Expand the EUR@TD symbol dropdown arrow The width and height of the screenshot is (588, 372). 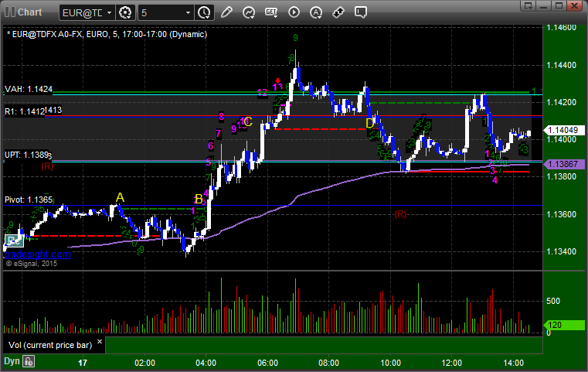click(109, 13)
